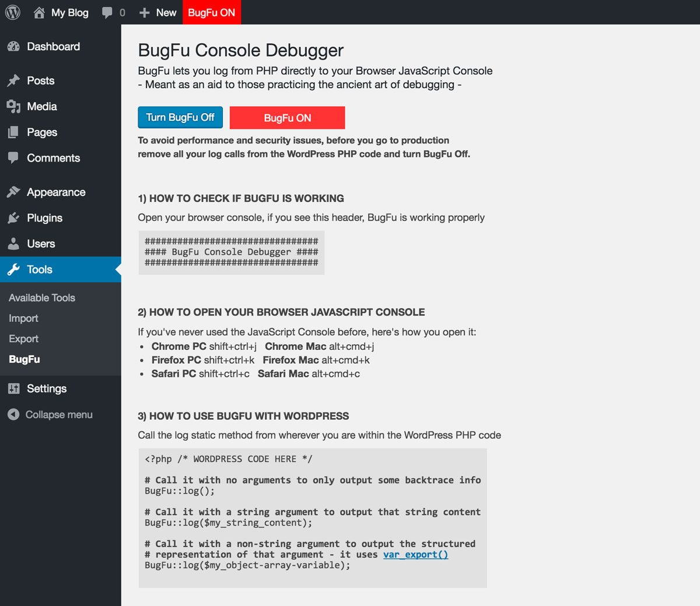This screenshot has height=606, width=700.
Task: Click 'BugFu::log($my_string_content);' code line
Action: click(229, 523)
